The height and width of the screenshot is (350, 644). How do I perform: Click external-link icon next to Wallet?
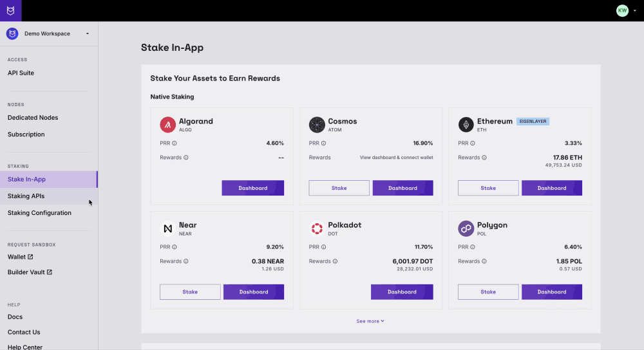pyautogui.click(x=30, y=257)
